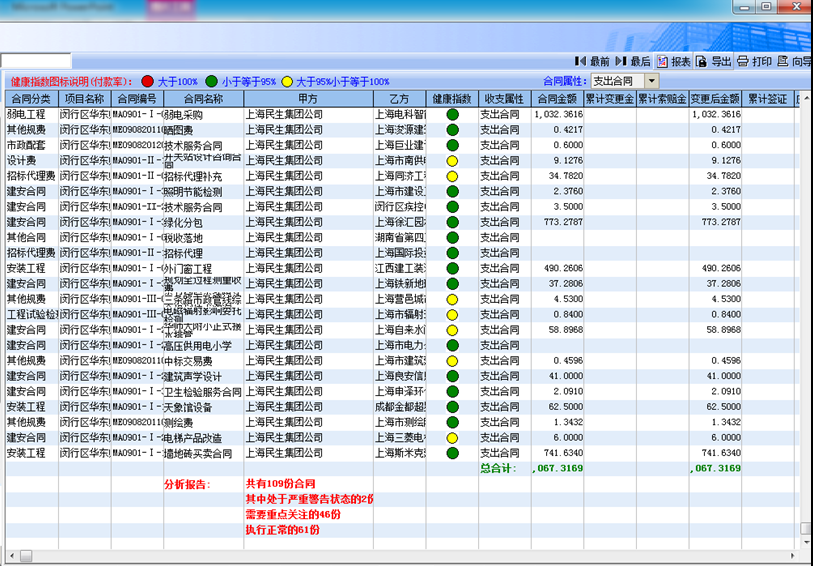Screen dimensions: 813x566
Task: Sort by 合同分类 column header
Action: (30, 99)
